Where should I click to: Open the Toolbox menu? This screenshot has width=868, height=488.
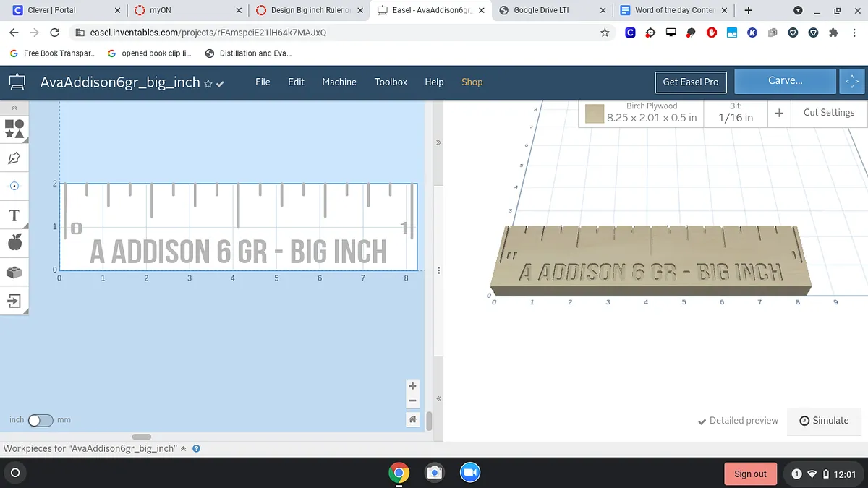(x=391, y=82)
